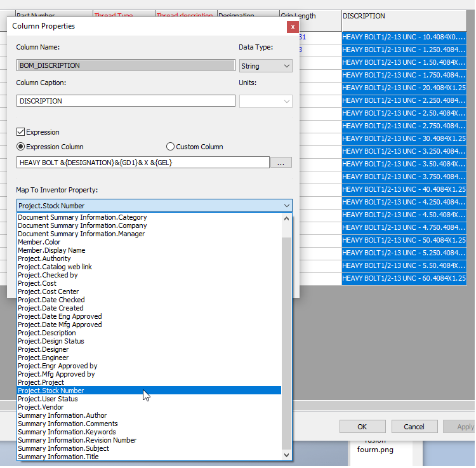Select Member.Color from the list
Viewport: 476px width, 468px height.
point(149,242)
